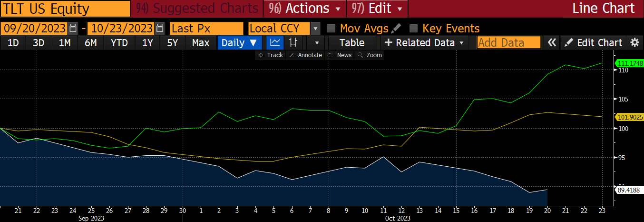Select the YTD time range
Image resolution: width=644 pixels, height=222 pixels.
tap(119, 42)
